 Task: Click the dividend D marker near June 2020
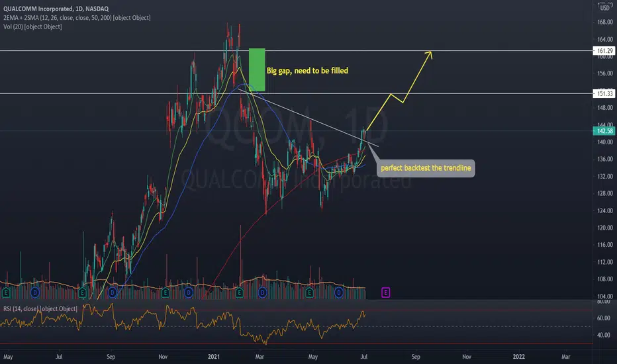coord(35,293)
